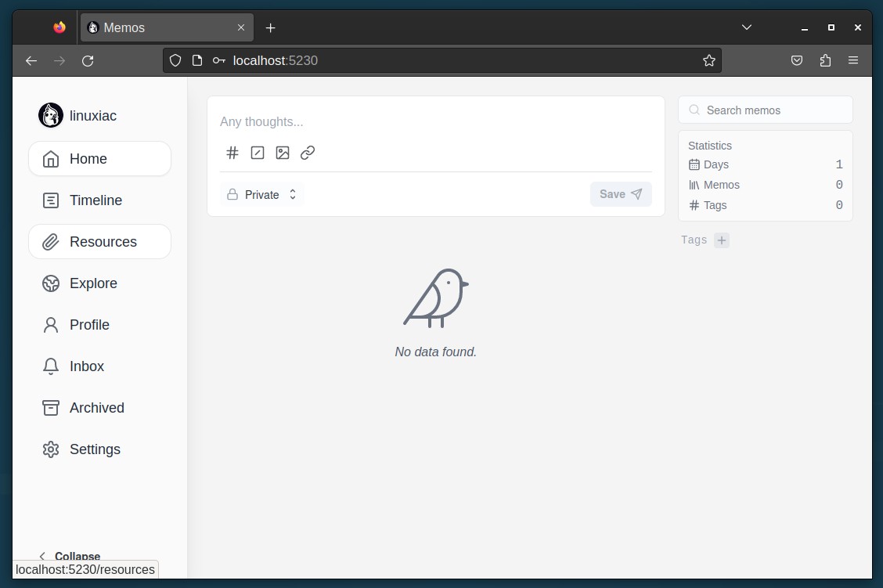883x588 pixels.
Task: Click the Archived box icon
Action: pos(51,408)
